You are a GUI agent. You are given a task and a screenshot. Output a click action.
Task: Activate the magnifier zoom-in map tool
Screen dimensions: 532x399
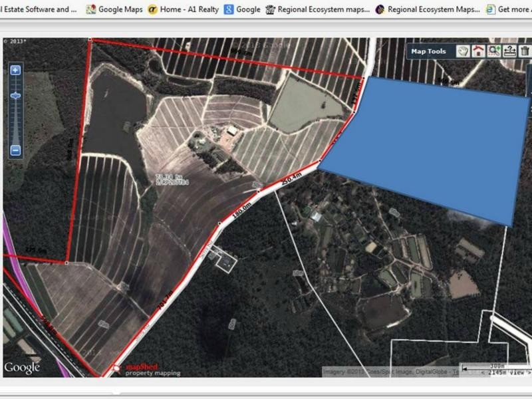493,51
